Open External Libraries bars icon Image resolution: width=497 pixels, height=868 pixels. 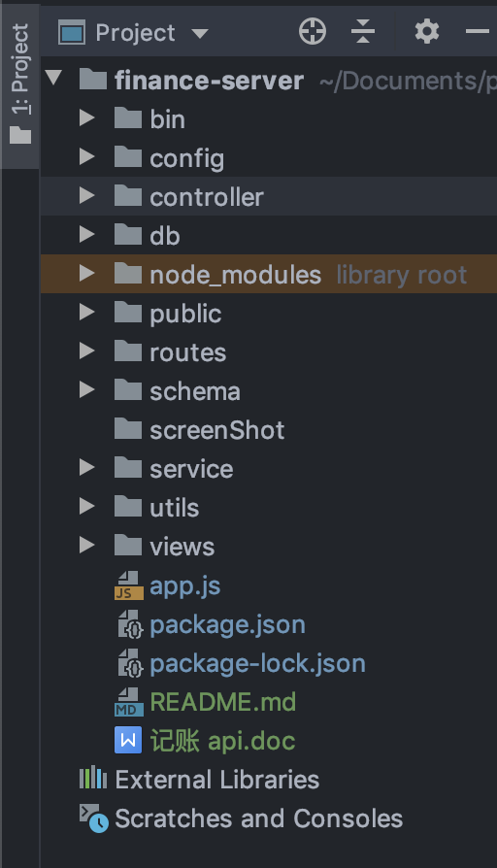click(x=93, y=779)
